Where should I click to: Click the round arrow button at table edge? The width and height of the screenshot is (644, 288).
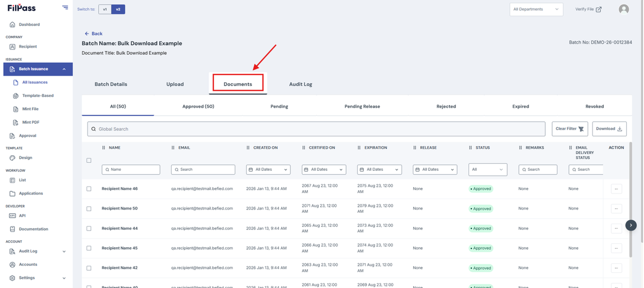pos(632,225)
